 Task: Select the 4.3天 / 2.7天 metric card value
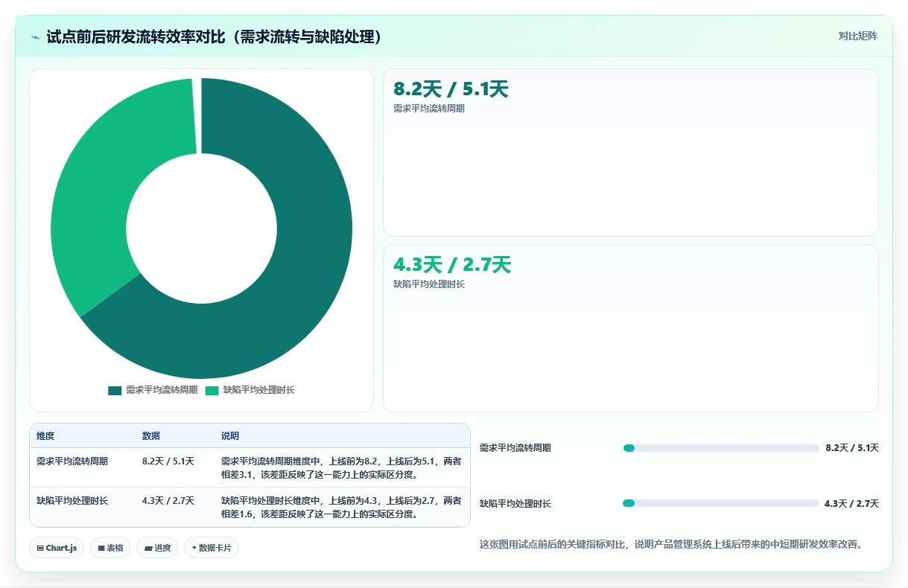click(452, 265)
